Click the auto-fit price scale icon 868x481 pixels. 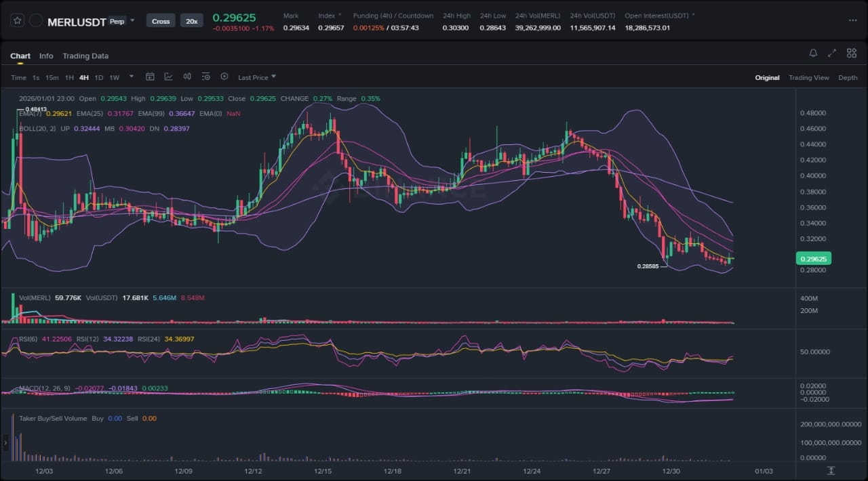(x=831, y=470)
